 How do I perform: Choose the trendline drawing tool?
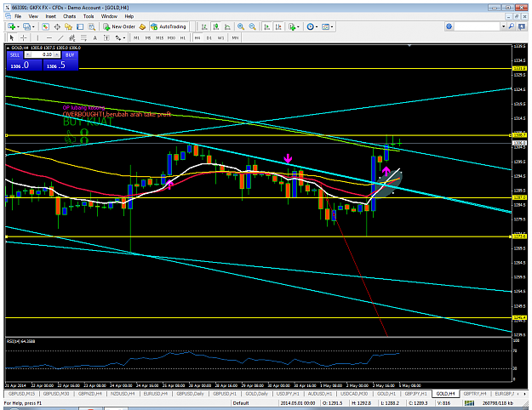point(60,37)
